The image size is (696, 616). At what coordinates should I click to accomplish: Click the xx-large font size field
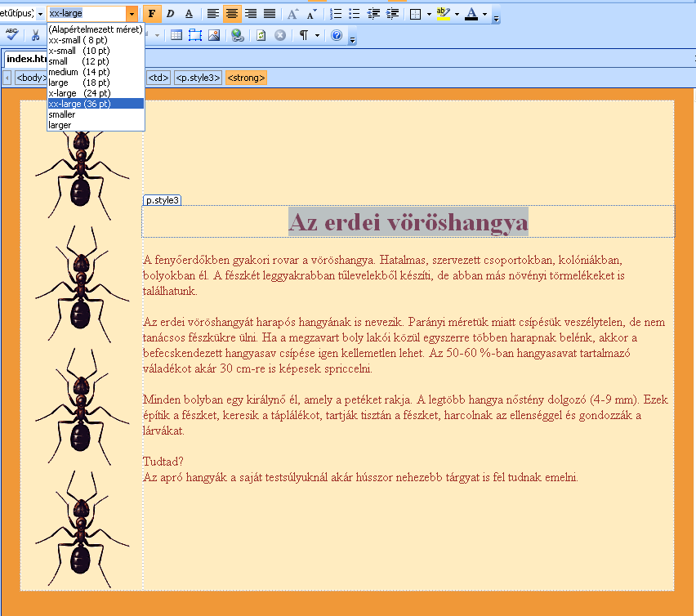click(x=87, y=14)
